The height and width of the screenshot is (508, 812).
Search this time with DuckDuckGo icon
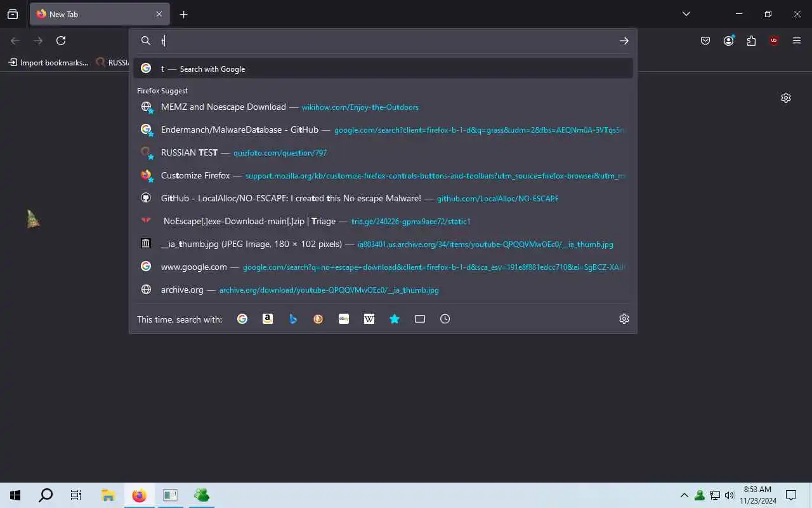pos(318,319)
